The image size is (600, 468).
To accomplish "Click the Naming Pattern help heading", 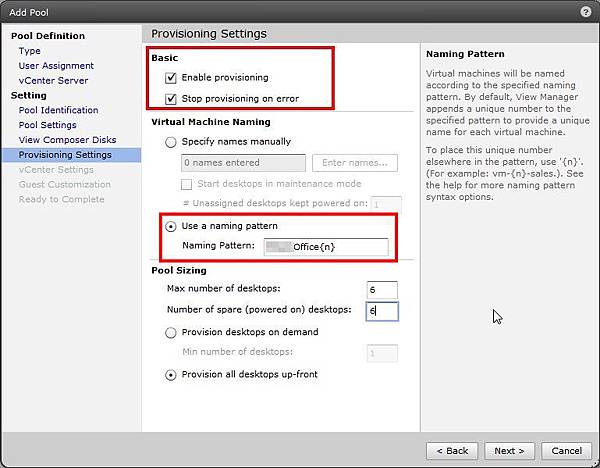I will pyautogui.click(x=465, y=54).
